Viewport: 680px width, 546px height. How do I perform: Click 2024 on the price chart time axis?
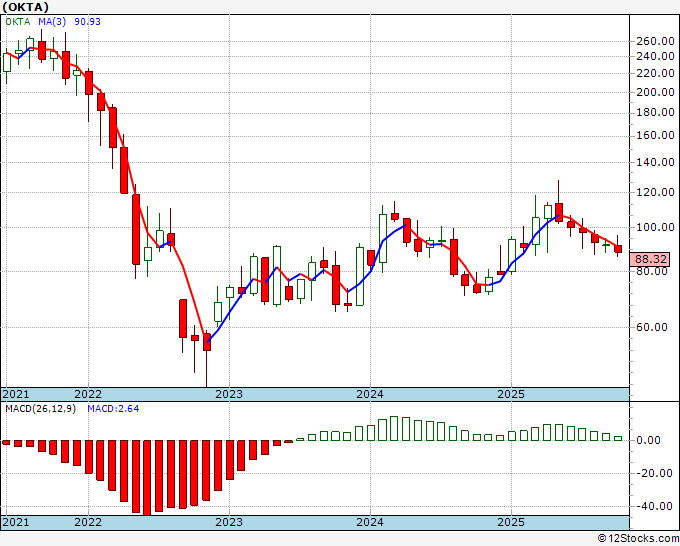point(370,394)
